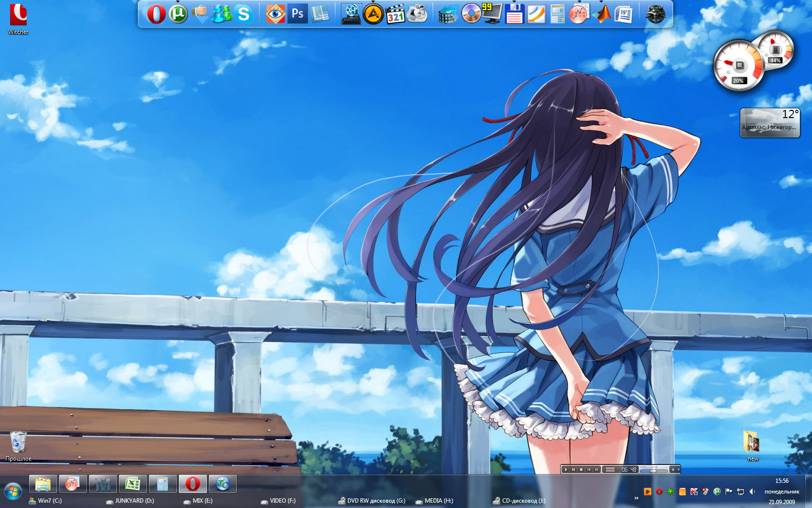Open Windows Explorer from taskbar
This screenshot has width=812, height=508.
coord(43,484)
